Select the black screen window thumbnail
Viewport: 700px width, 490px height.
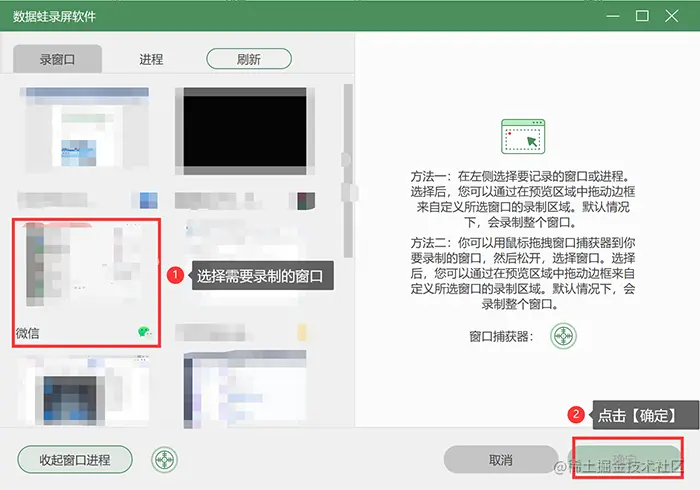[x=245, y=131]
